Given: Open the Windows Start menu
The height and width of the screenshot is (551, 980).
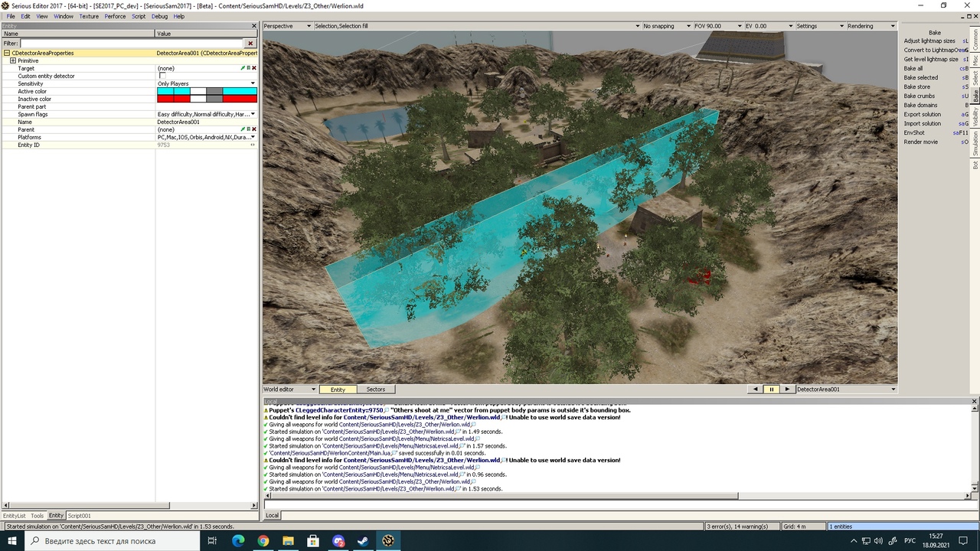Looking at the screenshot, I should [x=13, y=541].
